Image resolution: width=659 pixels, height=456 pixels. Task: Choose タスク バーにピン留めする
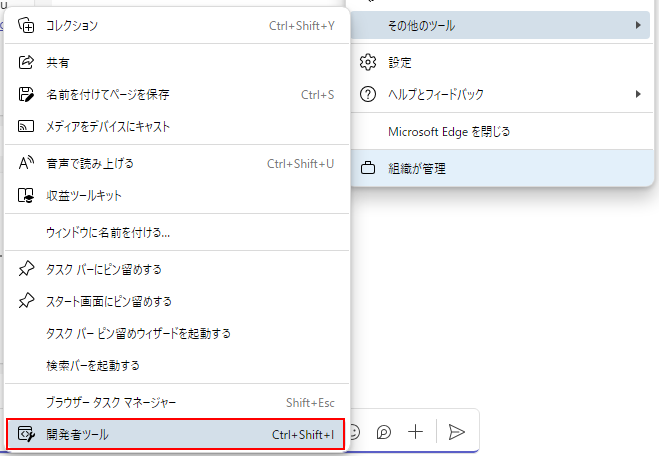click(x=177, y=269)
